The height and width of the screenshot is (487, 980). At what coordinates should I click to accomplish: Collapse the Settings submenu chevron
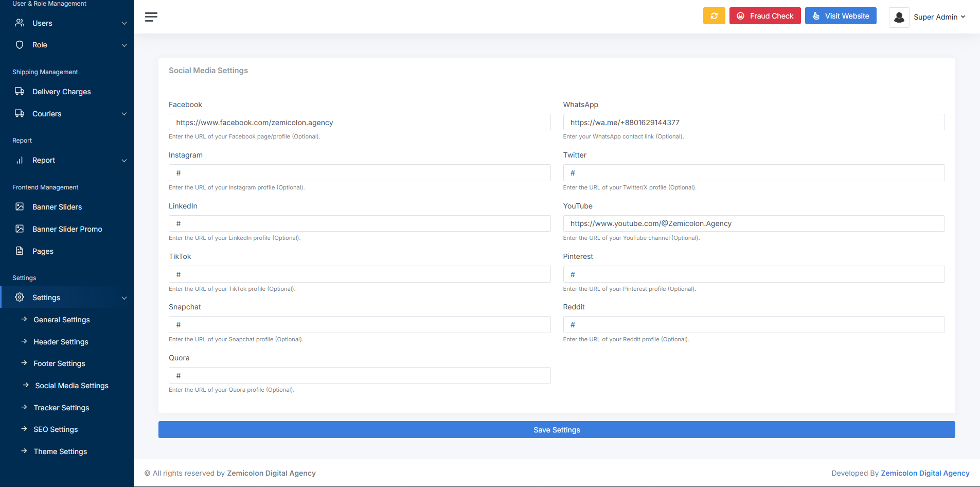click(x=124, y=298)
